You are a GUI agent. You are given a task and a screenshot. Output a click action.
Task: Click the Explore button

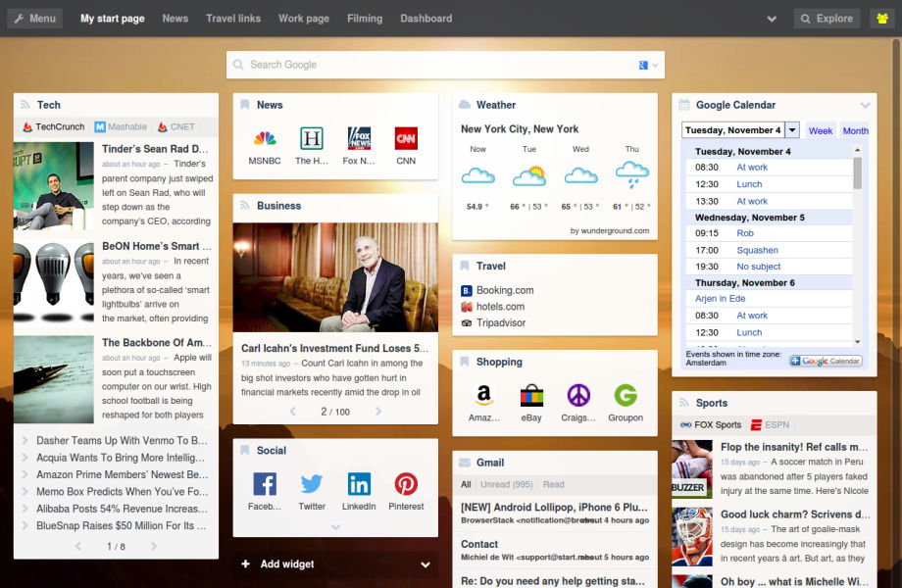[x=827, y=19]
